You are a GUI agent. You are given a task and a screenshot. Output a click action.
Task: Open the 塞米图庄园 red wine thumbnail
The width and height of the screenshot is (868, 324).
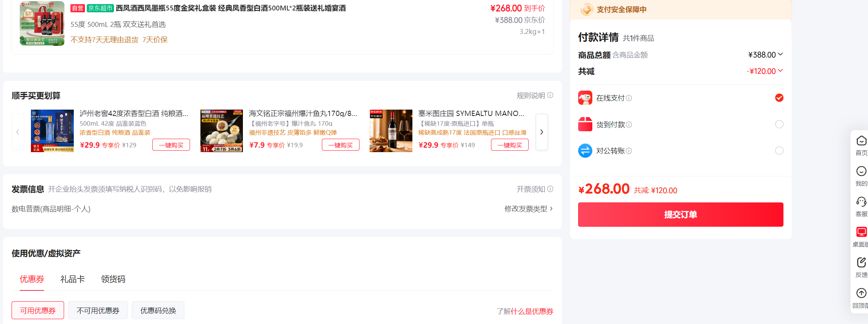coord(391,131)
